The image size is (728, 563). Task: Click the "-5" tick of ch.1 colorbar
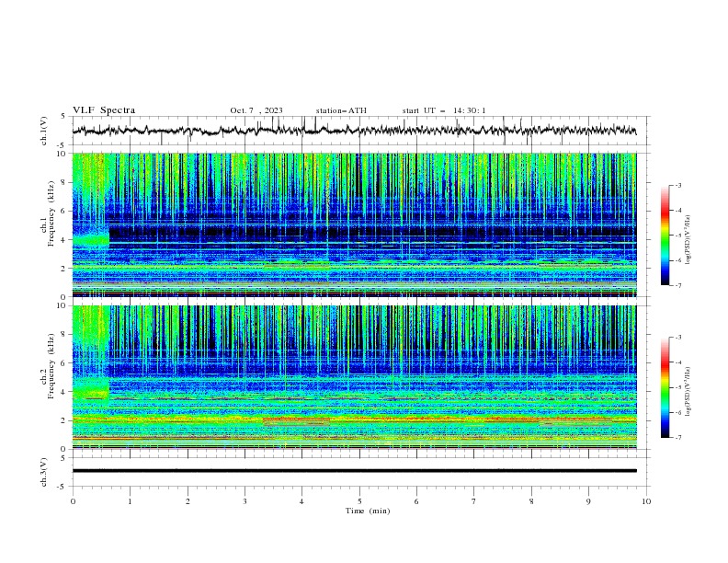click(x=678, y=236)
